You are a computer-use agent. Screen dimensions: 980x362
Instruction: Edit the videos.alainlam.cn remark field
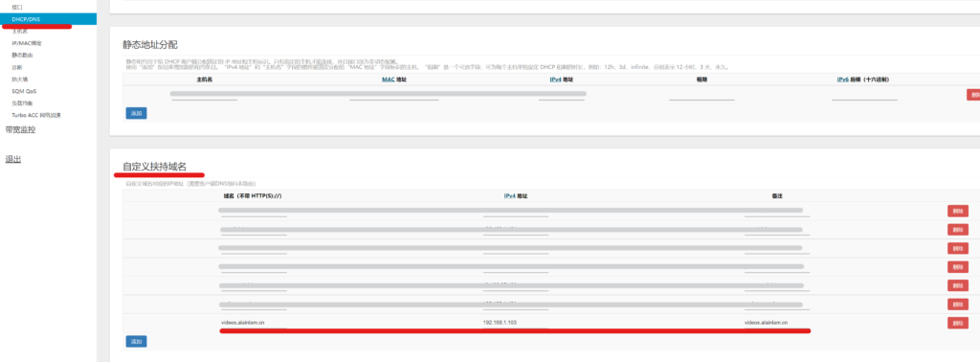tap(777, 324)
